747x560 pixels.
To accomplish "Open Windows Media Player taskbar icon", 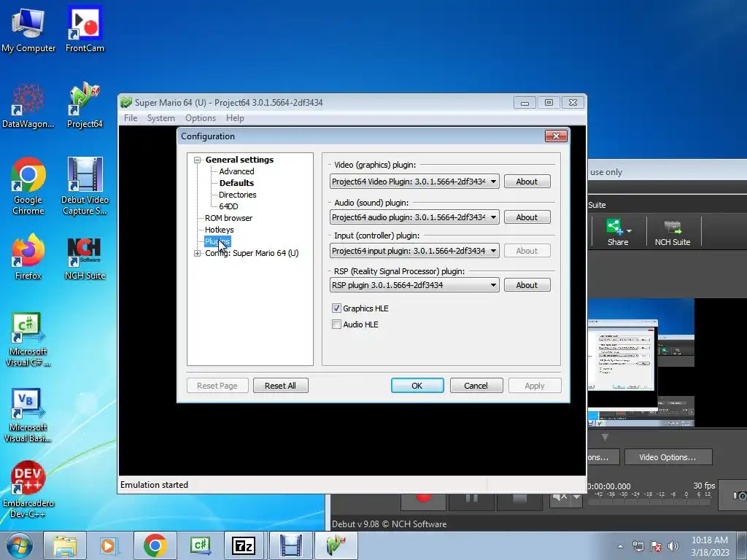I will pos(109,545).
